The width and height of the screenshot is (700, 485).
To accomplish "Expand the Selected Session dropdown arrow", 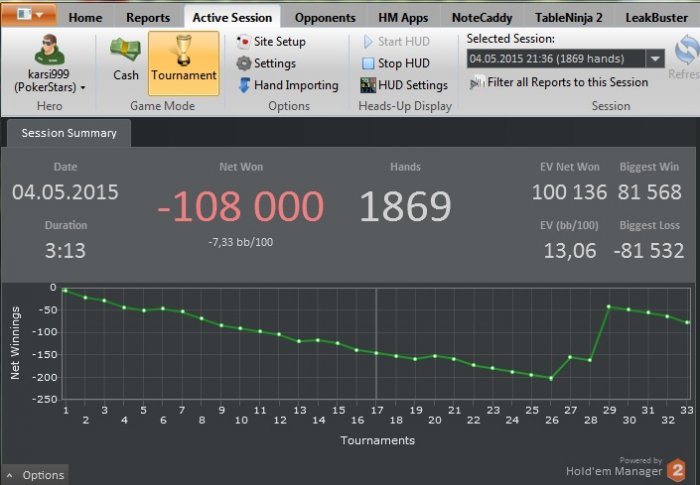I will pos(655,59).
